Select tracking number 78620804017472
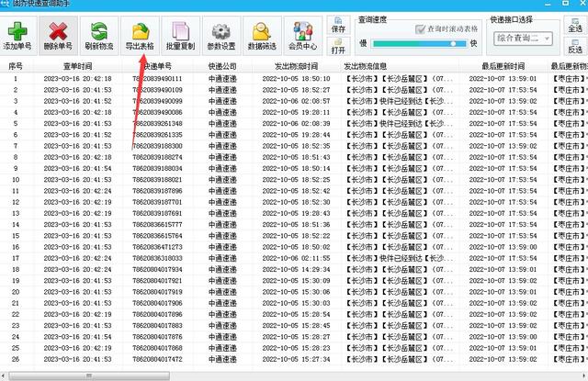Image resolution: width=588 pixels, height=381 pixels. point(157,359)
